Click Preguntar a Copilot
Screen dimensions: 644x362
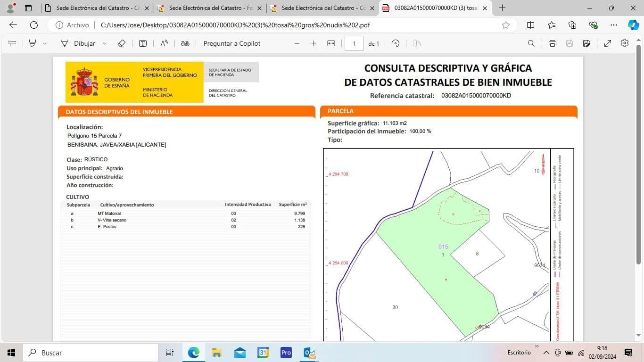coord(231,43)
